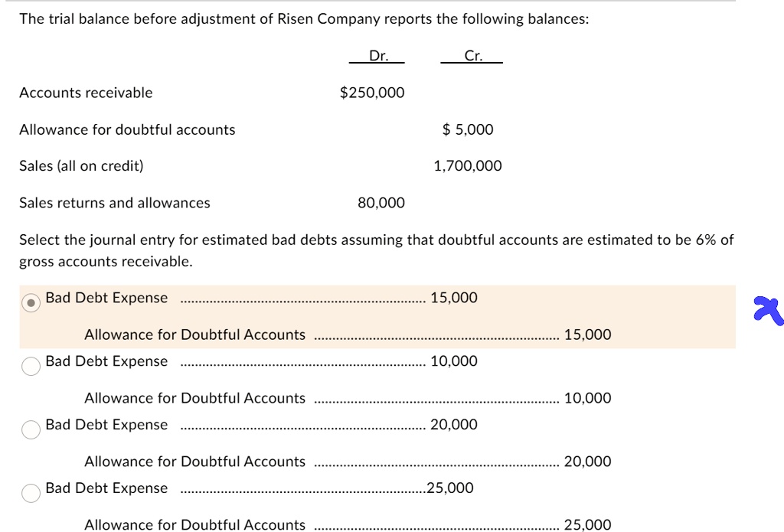This screenshot has height=532, width=784.
Task: Select the Bad Debt Expense 15,000 radio button
Action: 31,302
